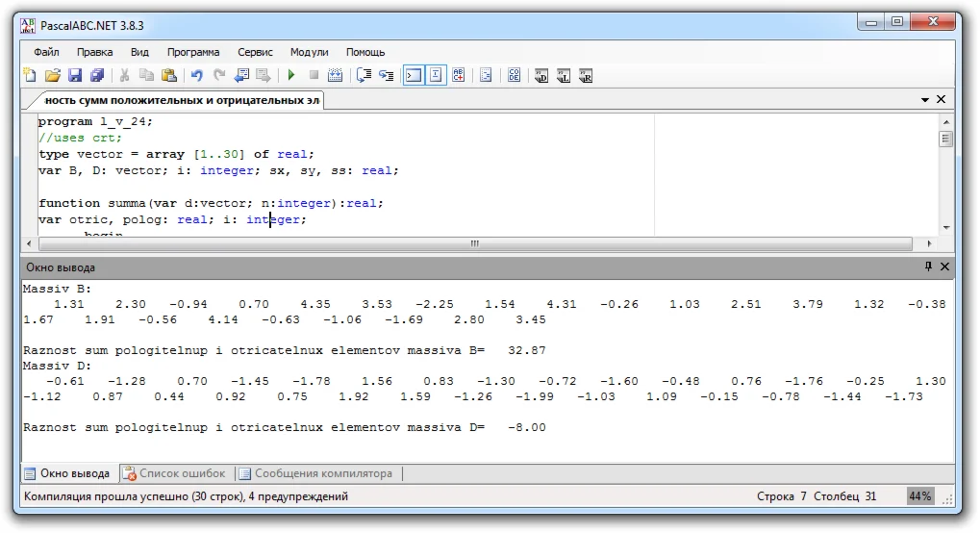The width and height of the screenshot is (980, 533).
Task: Click the Save All icon
Action: [x=97, y=75]
